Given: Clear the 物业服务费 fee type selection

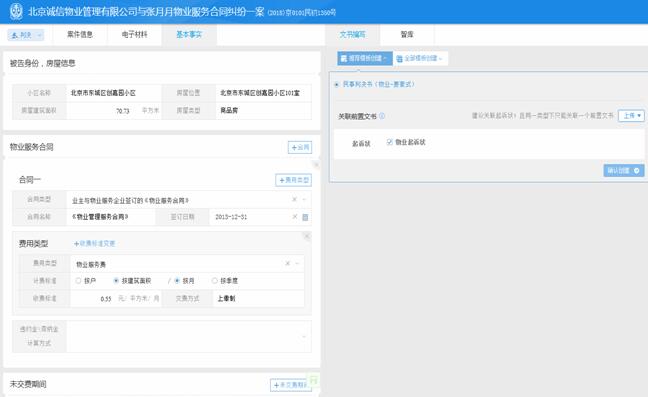Looking at the screenshot, I should (x=288, y=263).
